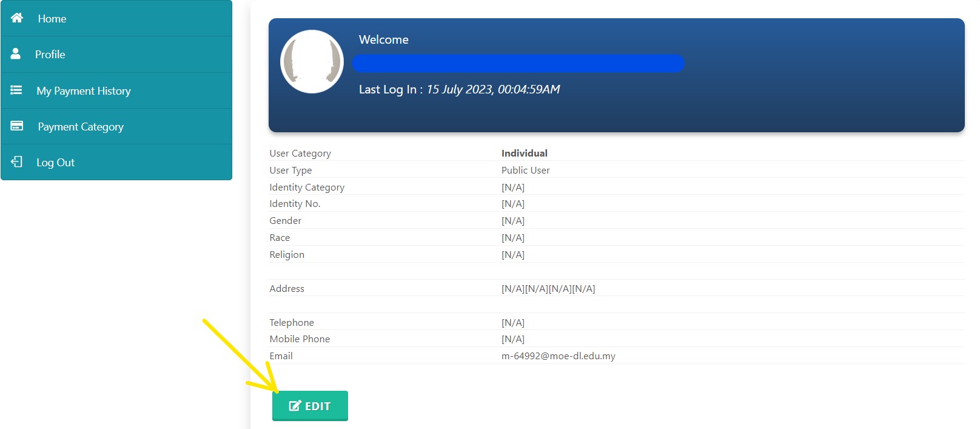980x429 pixels.
Task: Click the Profile person icon
Action: 16,54
